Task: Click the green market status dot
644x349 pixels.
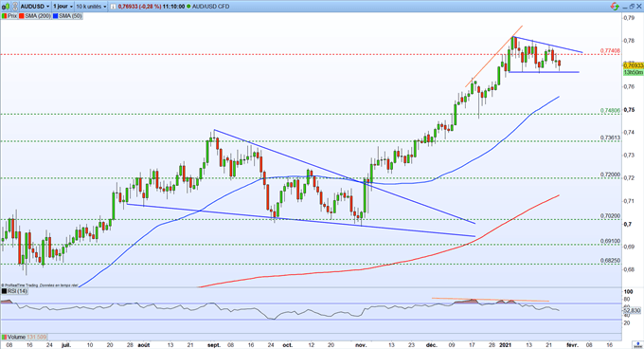Action: (188, 7)
